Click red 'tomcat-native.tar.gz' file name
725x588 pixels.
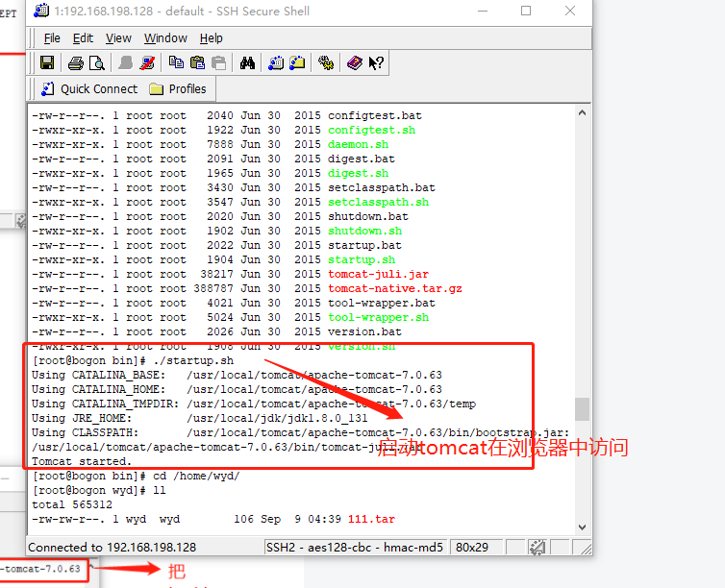(x=395, y=288)
